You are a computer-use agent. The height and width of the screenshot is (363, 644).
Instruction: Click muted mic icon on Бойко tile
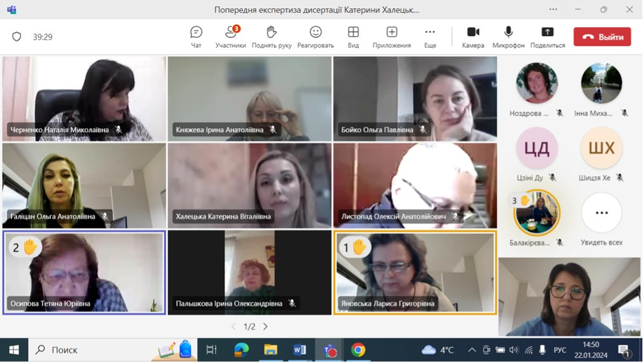(x=423, y=129)
